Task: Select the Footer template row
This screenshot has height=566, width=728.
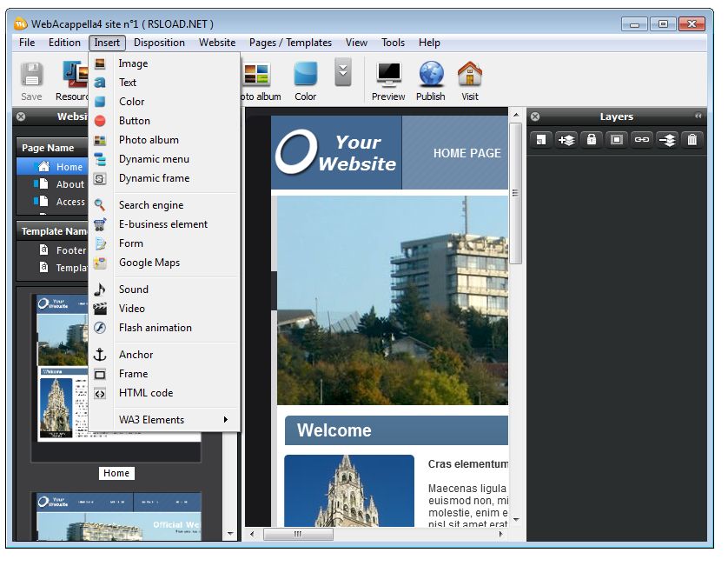Action: 52,250
